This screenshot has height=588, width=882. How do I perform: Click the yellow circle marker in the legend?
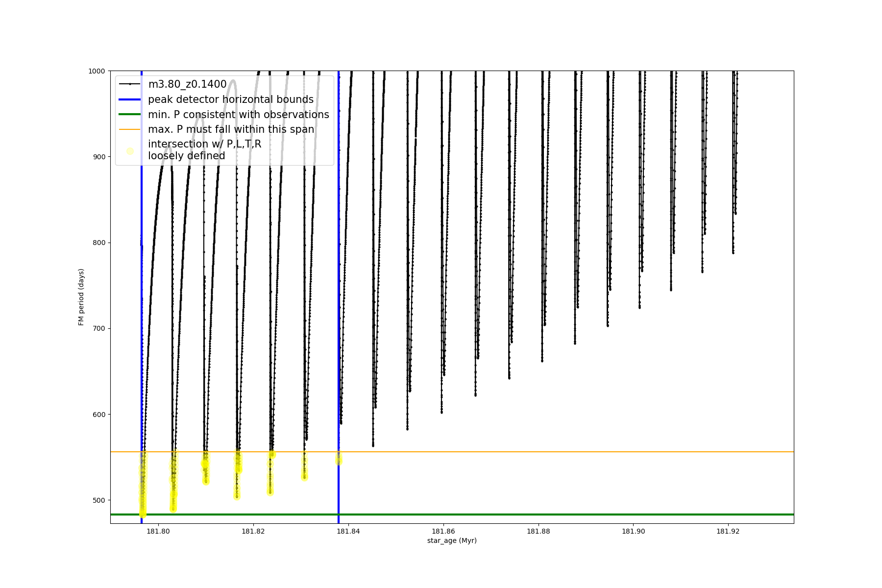[130, 151]
